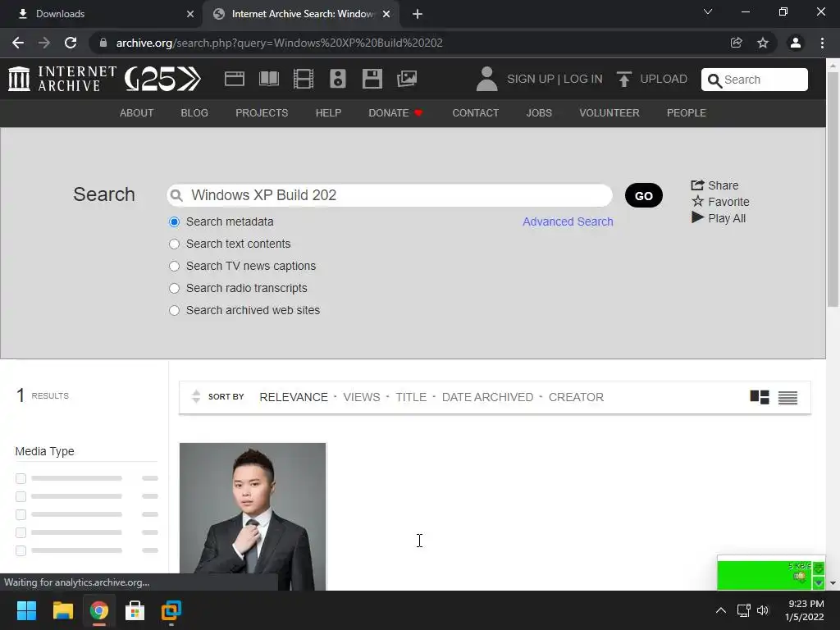The image size is (840, 630).
Task: Bookmark this page with star
Action: pos(763,43)
